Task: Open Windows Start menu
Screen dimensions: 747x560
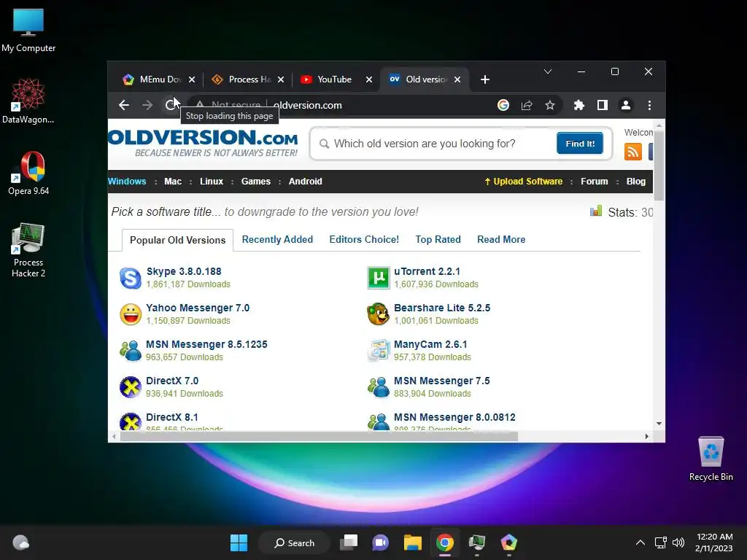Action: tap(239, 542)
